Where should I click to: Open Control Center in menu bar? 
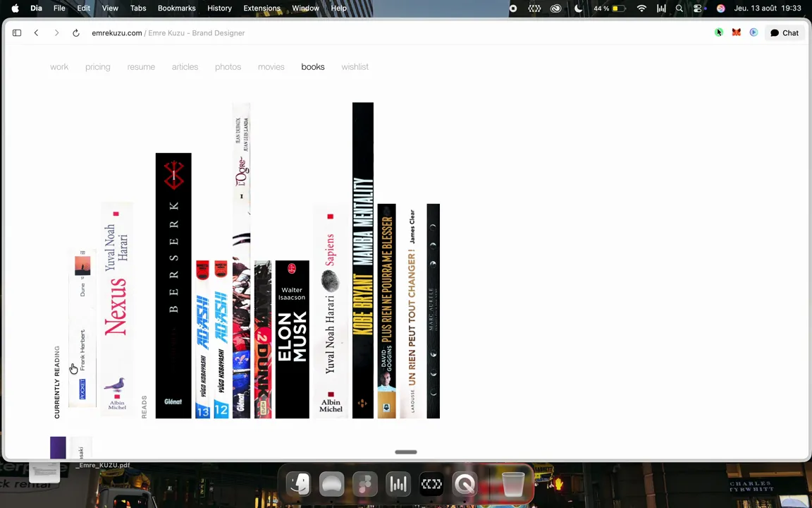coord(698,8)
